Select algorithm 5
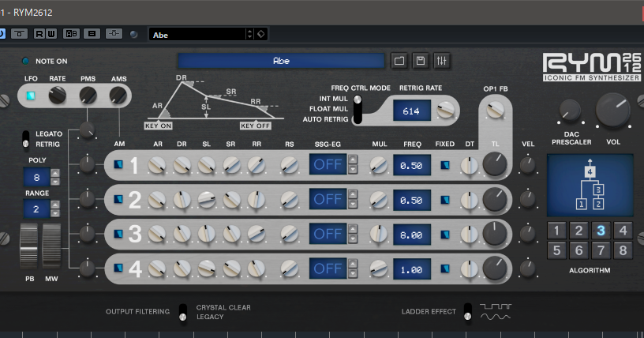644x338 pixels. (556, 250)
